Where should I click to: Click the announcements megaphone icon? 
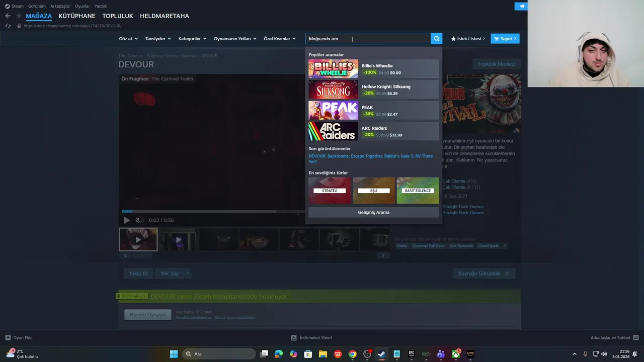click(x=521, y=6)
